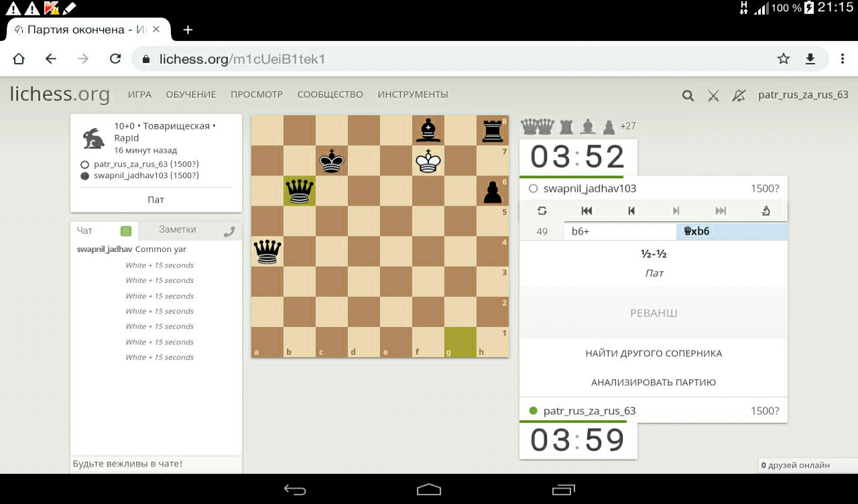The width and height of the screenshot is (858, 504).
Task: Close the Партия окончена browser tab
Action: tap(156, 29)
